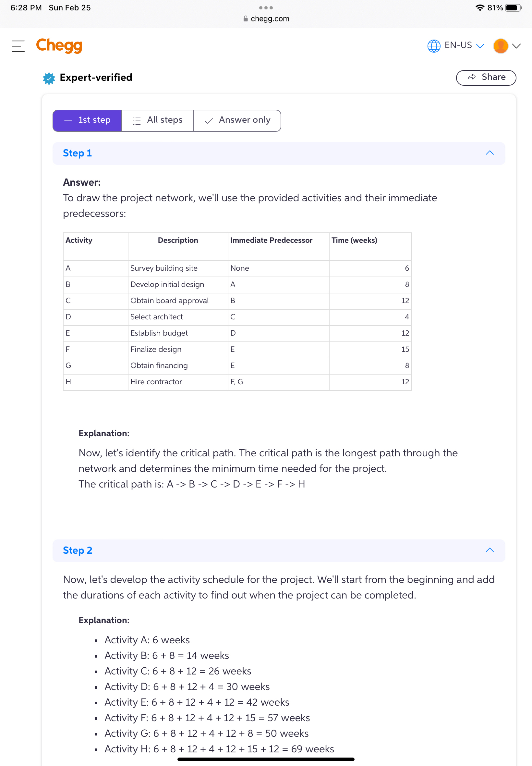Click the globe language icon
The image size is (532, 766).
point(433,46)
